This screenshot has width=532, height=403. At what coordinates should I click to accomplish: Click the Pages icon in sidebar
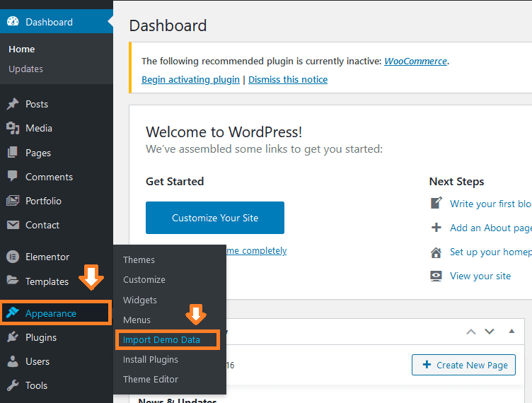tap(13, 153)
